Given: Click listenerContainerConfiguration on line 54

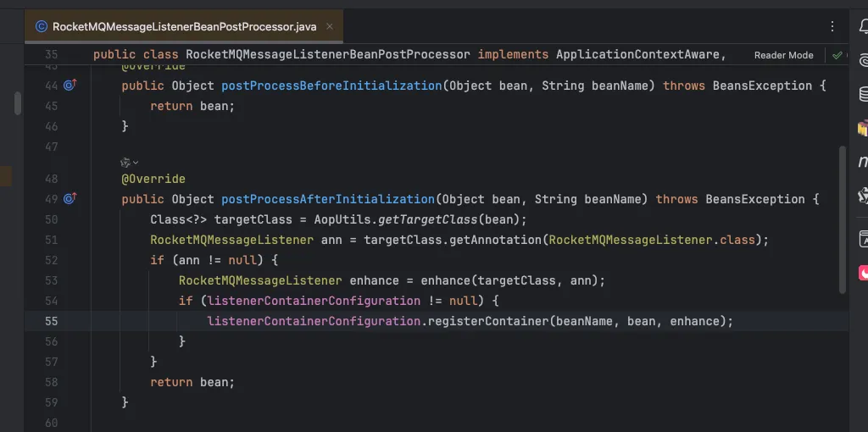Looking at the screenshot, I should point(314,301).
